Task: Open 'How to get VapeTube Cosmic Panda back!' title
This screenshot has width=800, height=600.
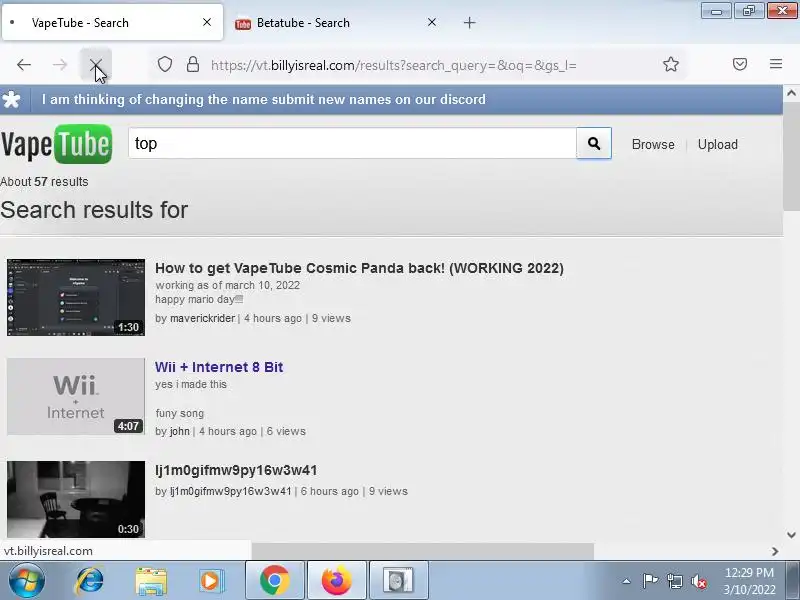Action: point(359,268)
